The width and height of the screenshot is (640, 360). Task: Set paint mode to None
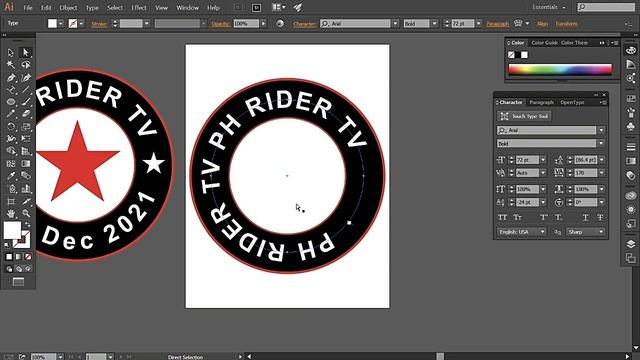pos(28,257)
